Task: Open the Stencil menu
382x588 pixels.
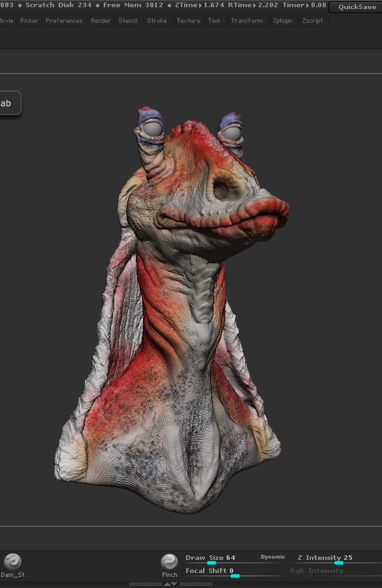Action: 128,21
